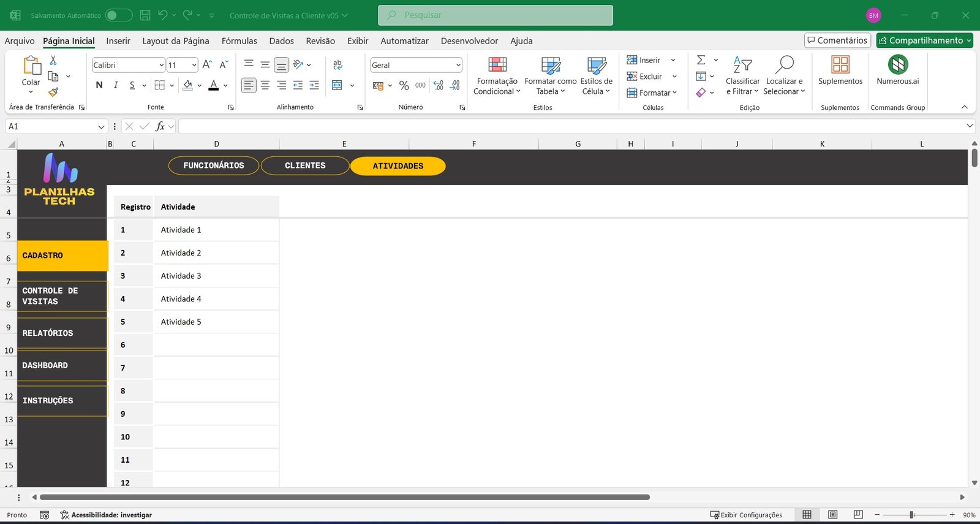Viewport: 980px width, 524px height.
Task: Click the Increase Decimal icon
Action: 439,86
